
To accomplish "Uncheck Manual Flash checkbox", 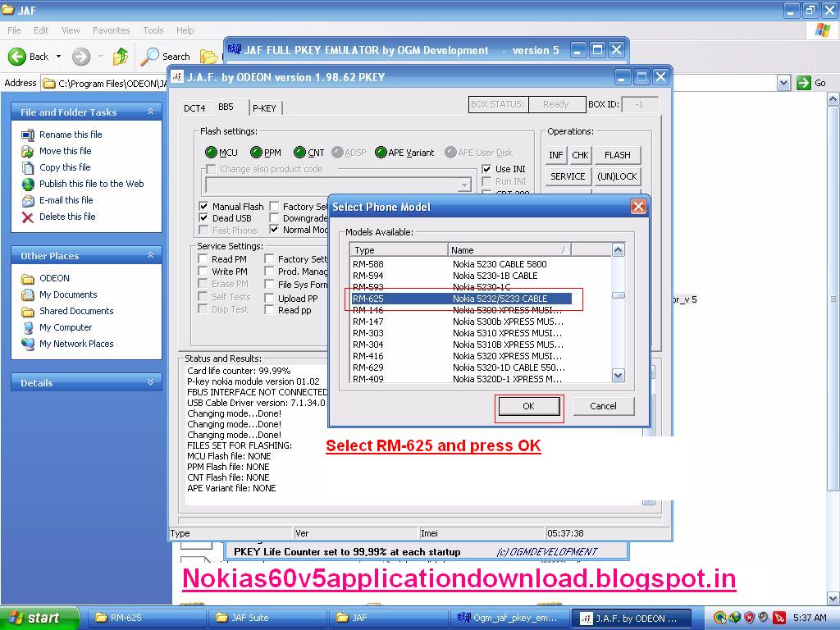I will [x=203, y=206].
